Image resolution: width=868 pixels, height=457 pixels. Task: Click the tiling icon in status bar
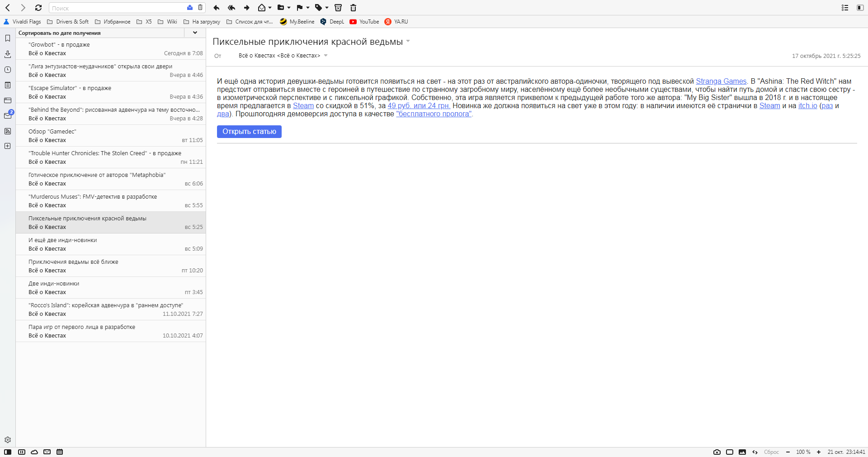coord(22,452)
